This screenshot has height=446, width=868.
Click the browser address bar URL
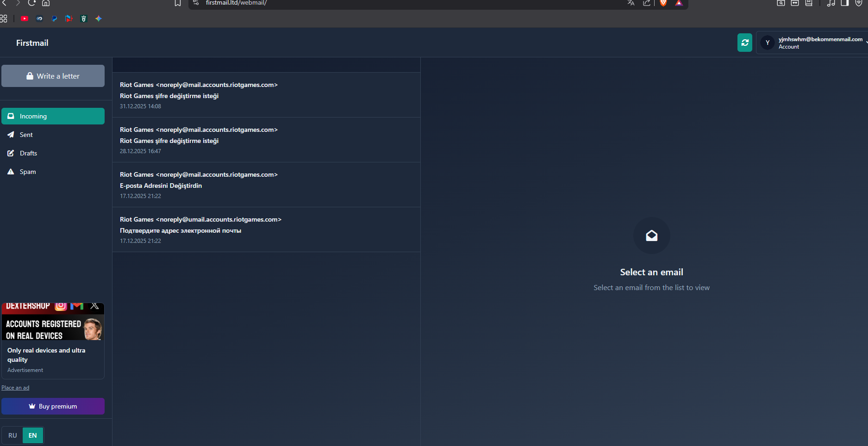tap(236, 3)
